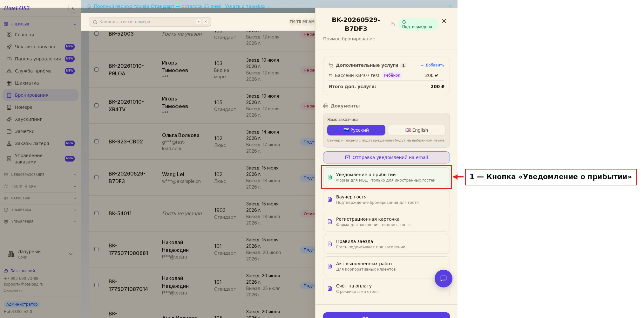644x318 pixels.
Task: Expand the Аналитика sidebar section
Action: (x=40, y=210)
